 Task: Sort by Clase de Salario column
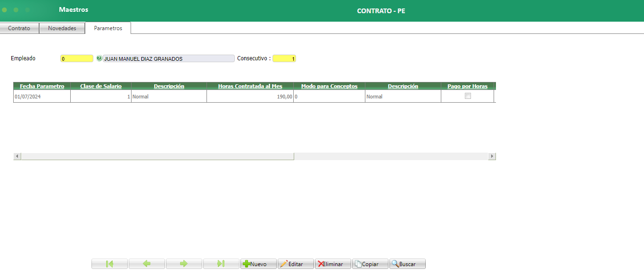click(x=101, y=86)
